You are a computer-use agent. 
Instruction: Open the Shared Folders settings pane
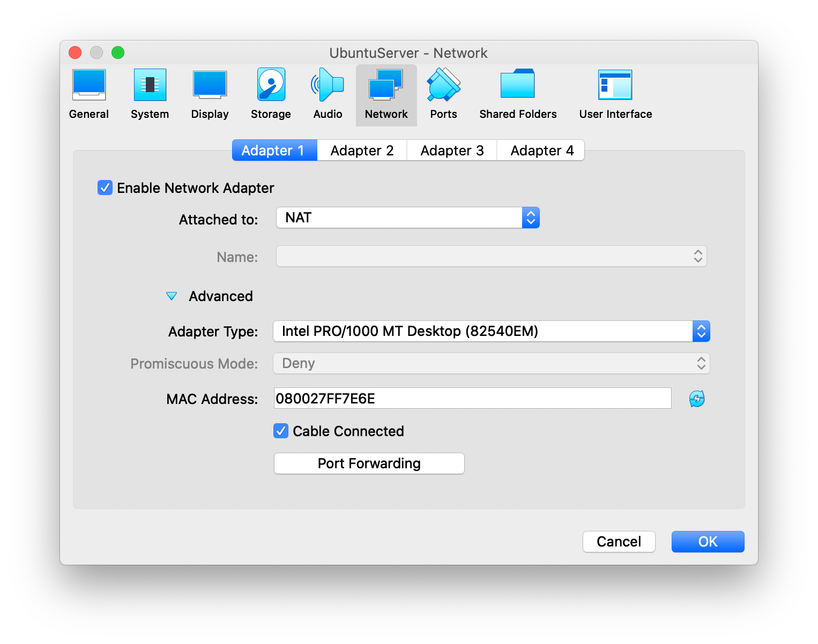coord(518,94)
